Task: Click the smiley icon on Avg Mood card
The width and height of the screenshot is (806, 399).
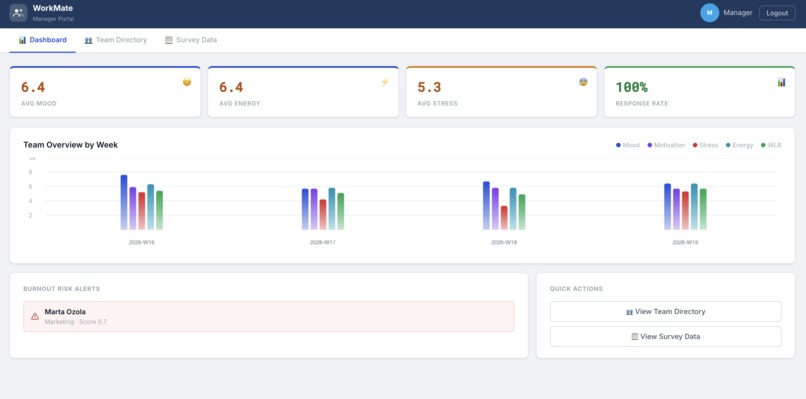Action: 187,82
